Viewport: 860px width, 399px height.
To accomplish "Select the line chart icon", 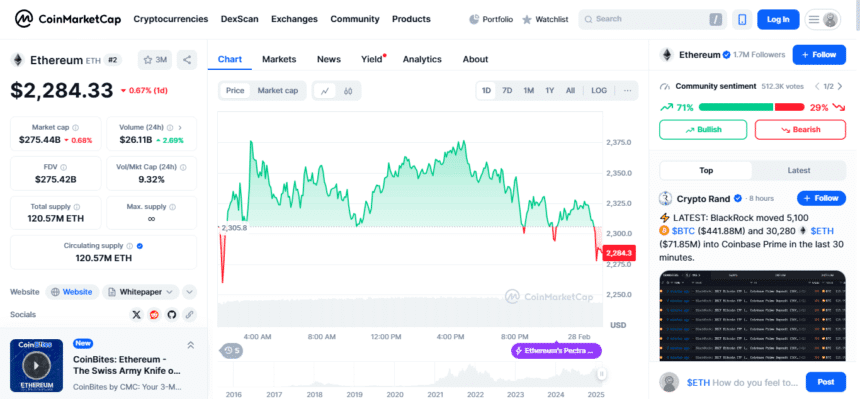I will coord(325,91).
